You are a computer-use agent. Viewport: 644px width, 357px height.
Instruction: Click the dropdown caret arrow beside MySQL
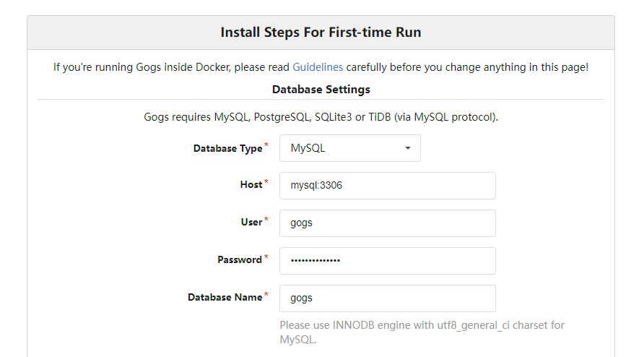pos(407,148)
